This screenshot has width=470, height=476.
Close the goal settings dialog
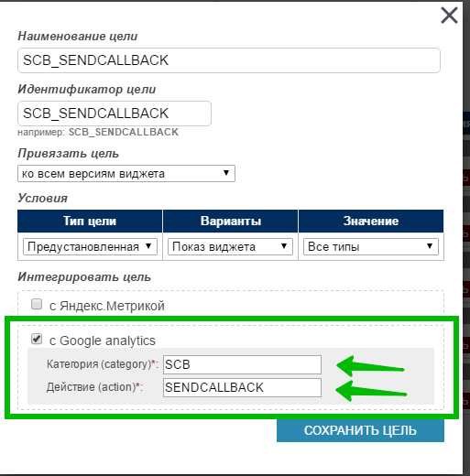[449, 16]
